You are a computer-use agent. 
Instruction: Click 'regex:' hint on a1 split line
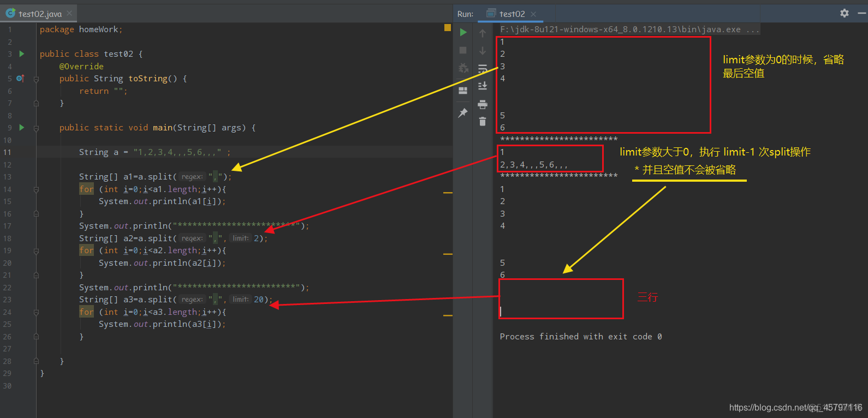point(192,177)
